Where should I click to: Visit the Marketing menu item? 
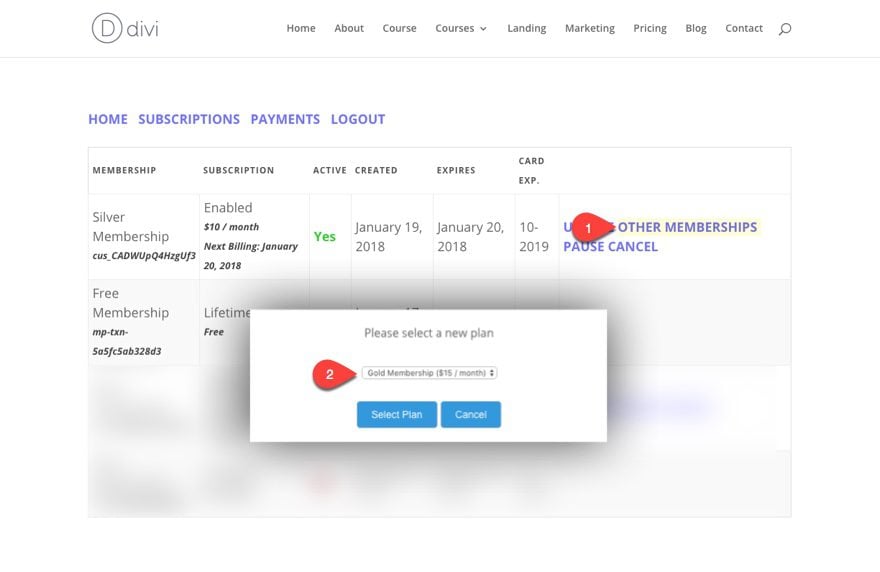[590, 28]
